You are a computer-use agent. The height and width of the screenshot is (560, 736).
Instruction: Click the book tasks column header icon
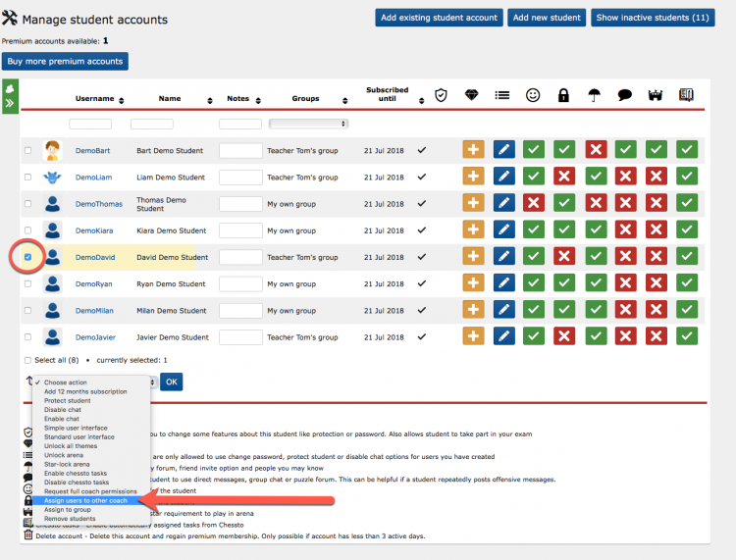point(686,95)
